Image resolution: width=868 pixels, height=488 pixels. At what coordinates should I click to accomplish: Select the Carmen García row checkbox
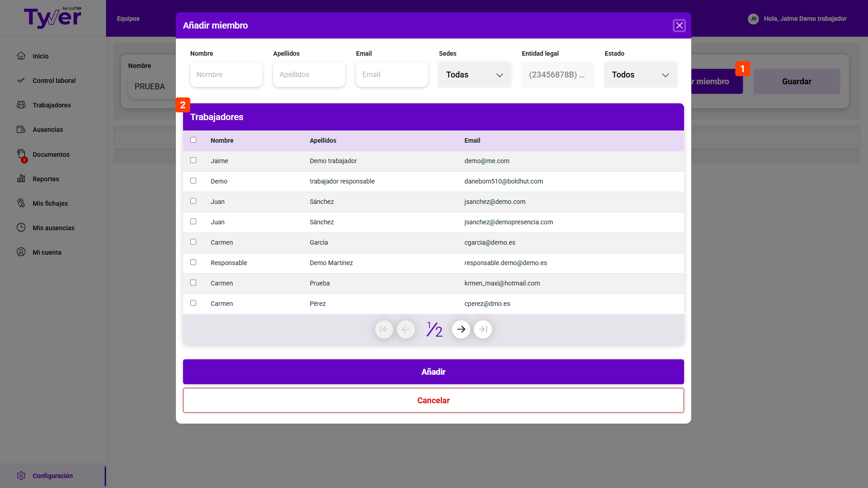(193, 242)
